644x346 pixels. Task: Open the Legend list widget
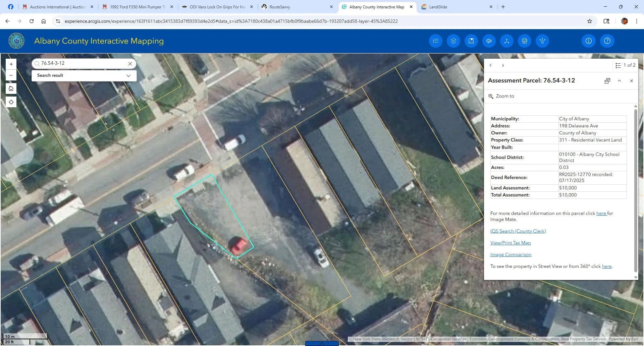tap(435, 41)
